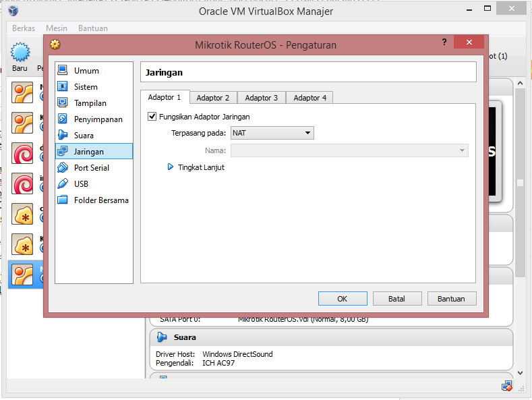
Task: Click the network status icon in bottom-right corner
Action: click(507, 386)
